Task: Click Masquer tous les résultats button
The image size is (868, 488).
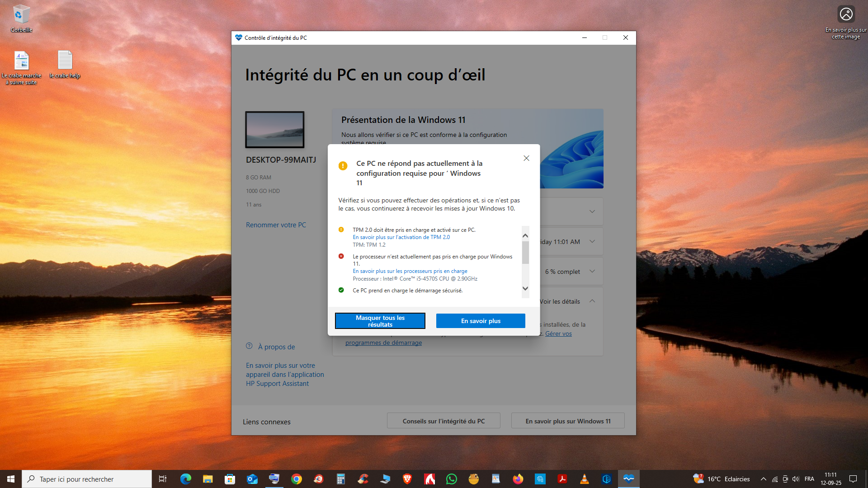Action: [x=380, y=321]
